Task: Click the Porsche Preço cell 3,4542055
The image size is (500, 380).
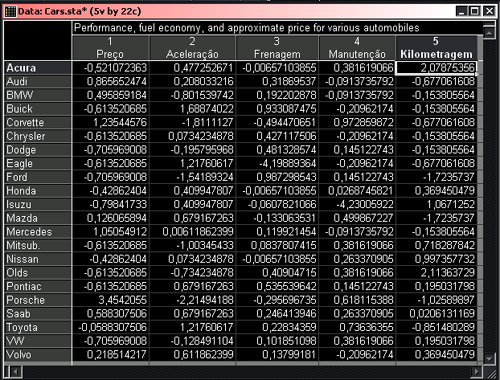Action: tap(111, 300)
